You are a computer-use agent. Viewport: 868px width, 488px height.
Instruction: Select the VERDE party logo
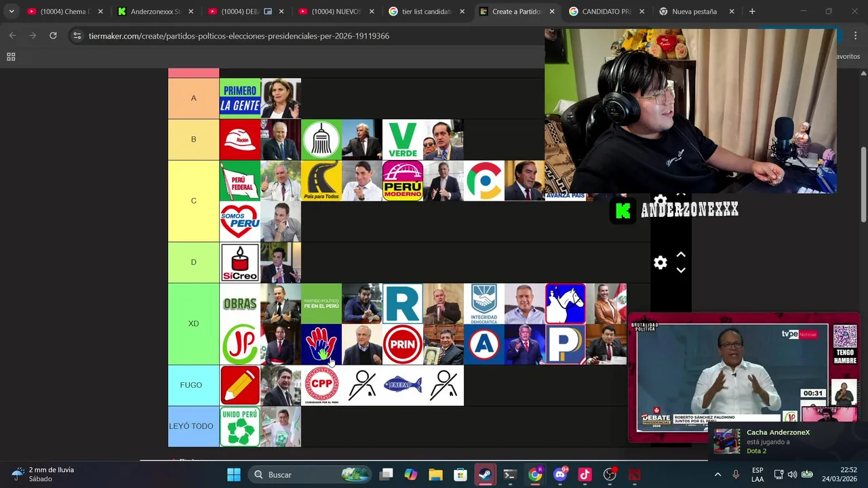[x=403, y=140]
